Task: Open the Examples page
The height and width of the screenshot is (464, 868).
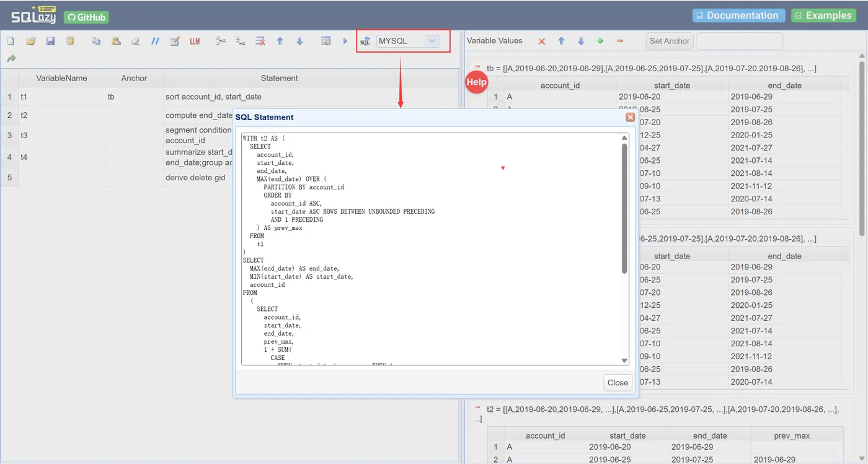Action: (x=823, y=15)
